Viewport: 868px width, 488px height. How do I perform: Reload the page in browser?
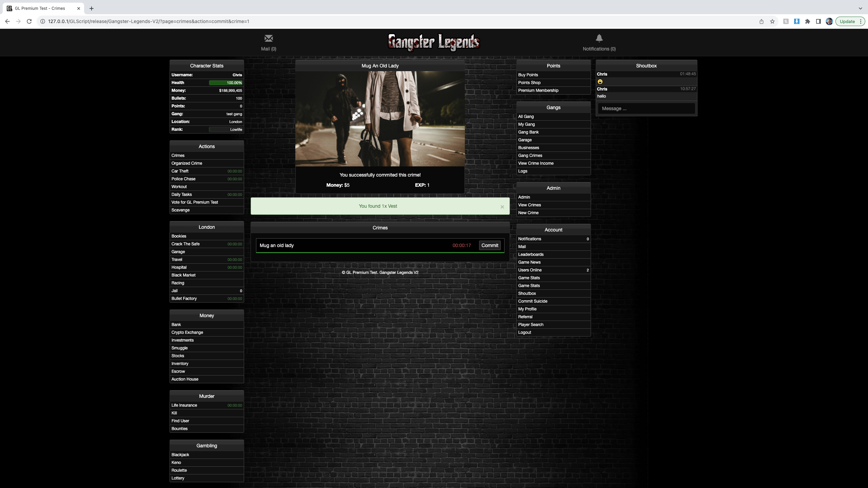click(29, 21)
